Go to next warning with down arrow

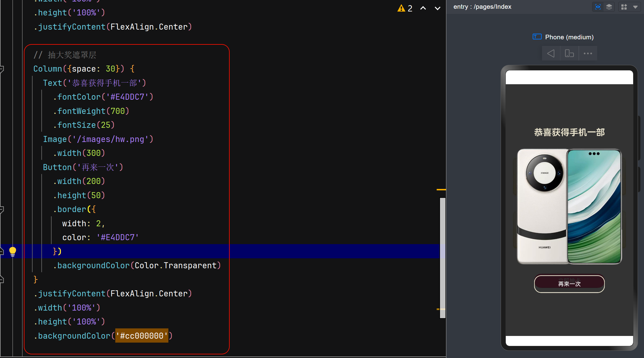point(437,8)
